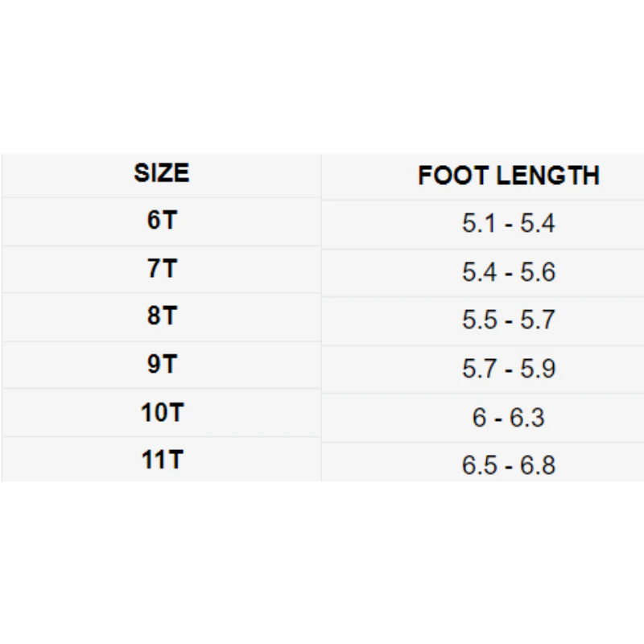Click the 5.9 value in the 9T row
The image size is (644, 644).
(538, 369)
